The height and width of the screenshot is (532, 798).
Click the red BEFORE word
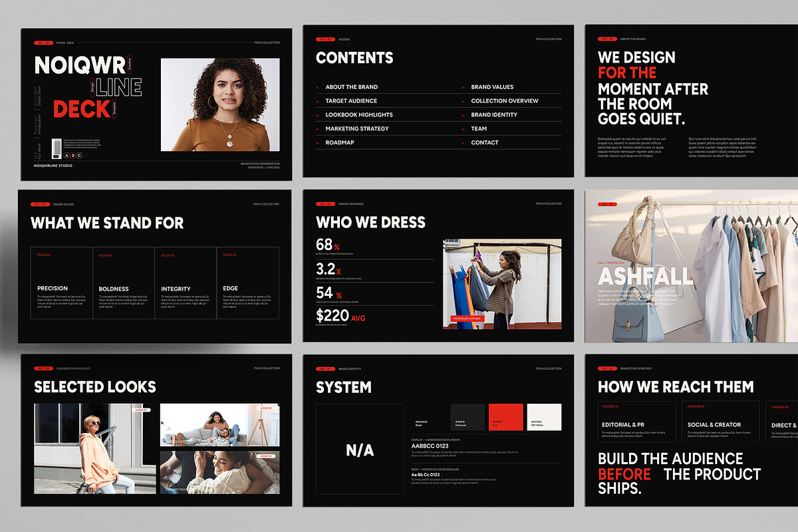[x=624, y=474]
